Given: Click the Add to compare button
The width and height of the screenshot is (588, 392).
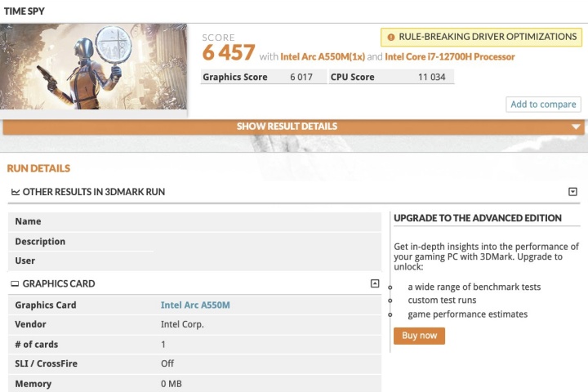Looking at the screenshot, I should [x=543, y=105].
